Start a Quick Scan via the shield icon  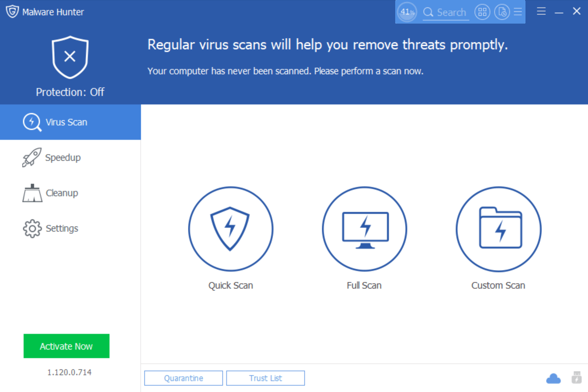click(x=230, y=229)
